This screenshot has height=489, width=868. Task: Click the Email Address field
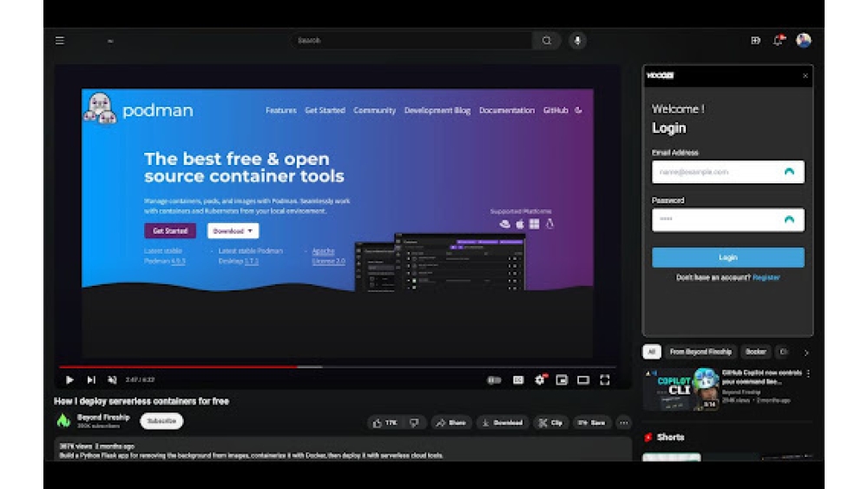727,172
